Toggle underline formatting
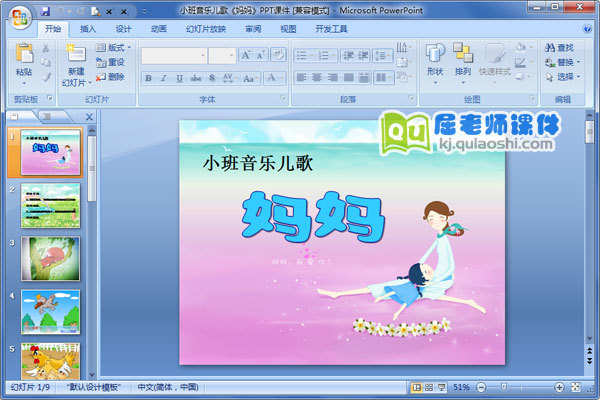The image size is (600, 400). point(179,78)
